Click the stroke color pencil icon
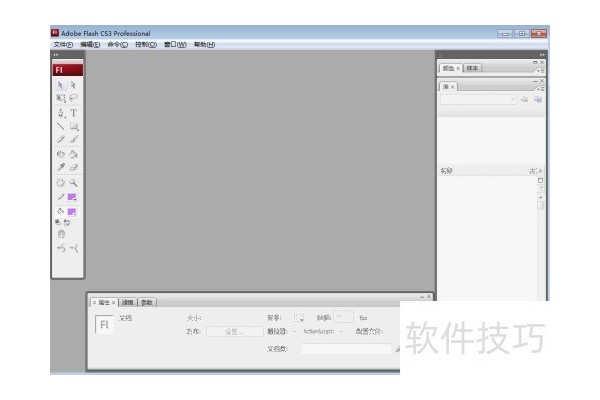The height and width of the screenshot is (400, 600). click(60, 197)
